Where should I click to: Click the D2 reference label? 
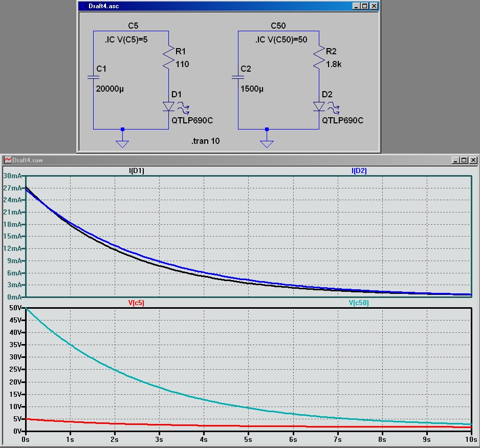click(327, 94)
